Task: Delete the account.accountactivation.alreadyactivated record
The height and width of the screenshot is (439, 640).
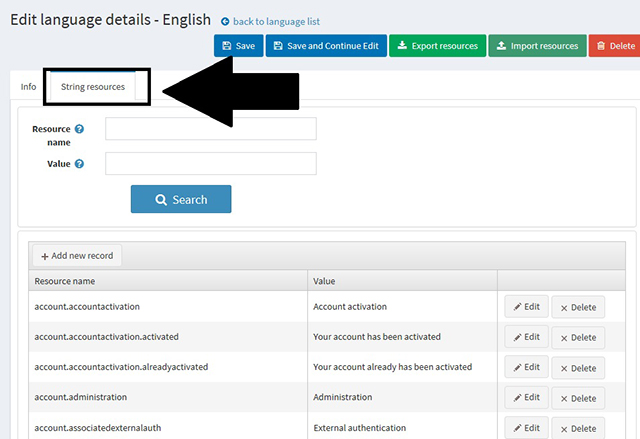Action: [578, 368]
